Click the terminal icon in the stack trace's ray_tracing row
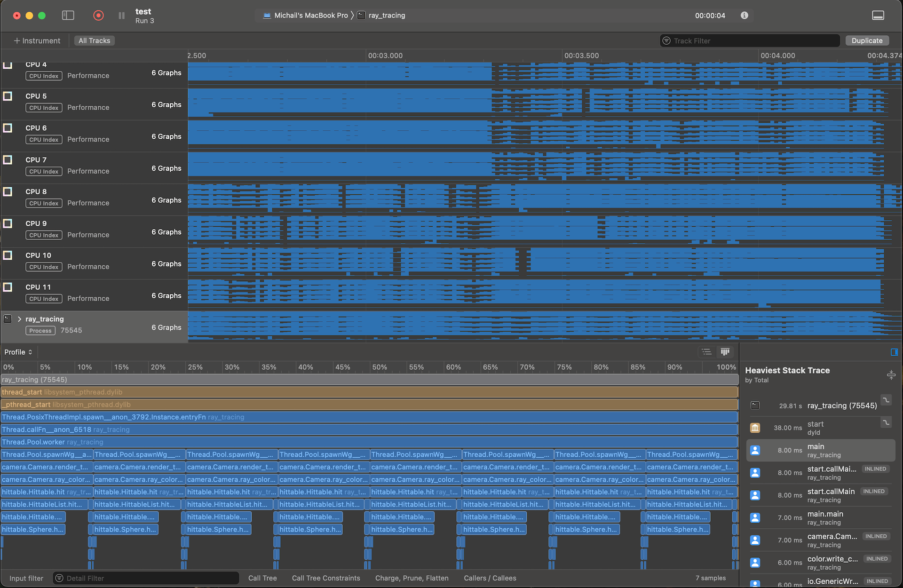This screenshot has height=588, width=903. click(x=755, y=405)
